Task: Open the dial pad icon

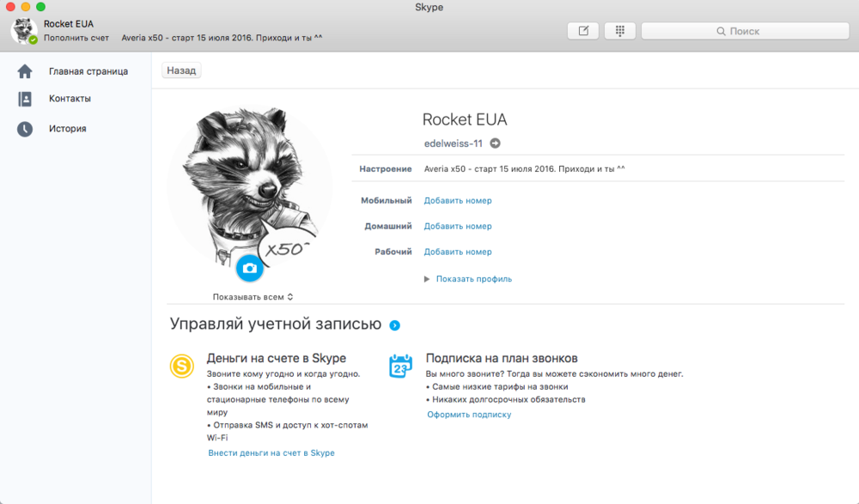Action: click(x=619, y=31)
